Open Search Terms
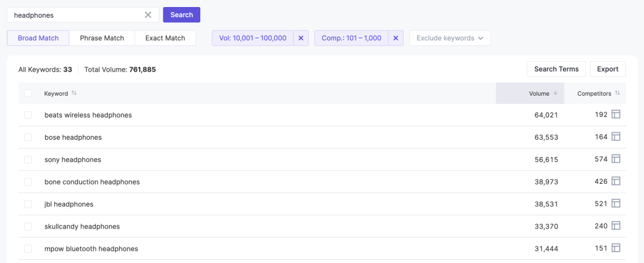The height and width of the screenshot is (263, 644). point(556,69)
